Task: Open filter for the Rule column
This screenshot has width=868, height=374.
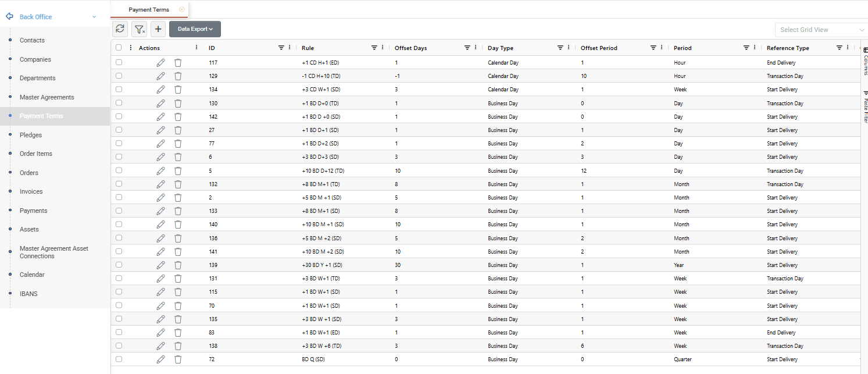Action: pos(374,48)
